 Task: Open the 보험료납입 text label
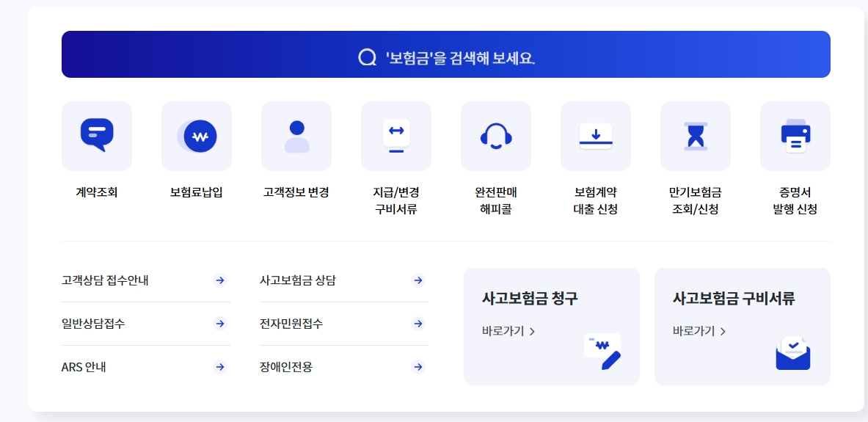(x=197, y=193)
